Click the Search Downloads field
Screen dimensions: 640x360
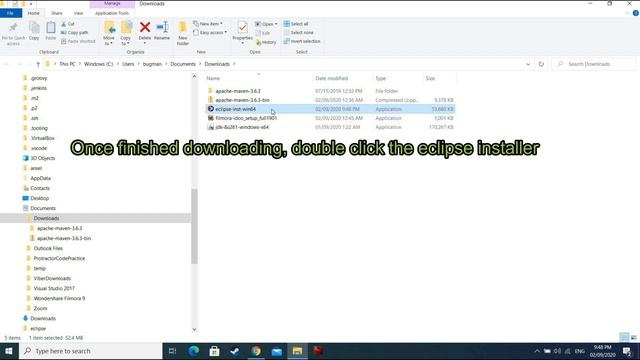point(593,64)
